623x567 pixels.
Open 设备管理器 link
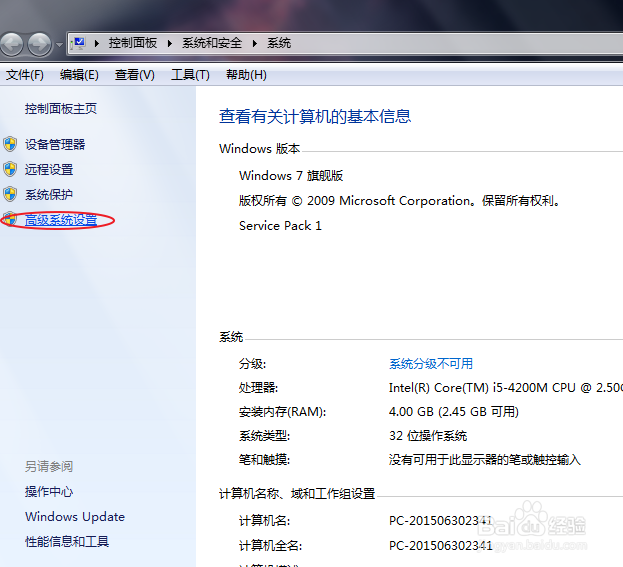55,144
